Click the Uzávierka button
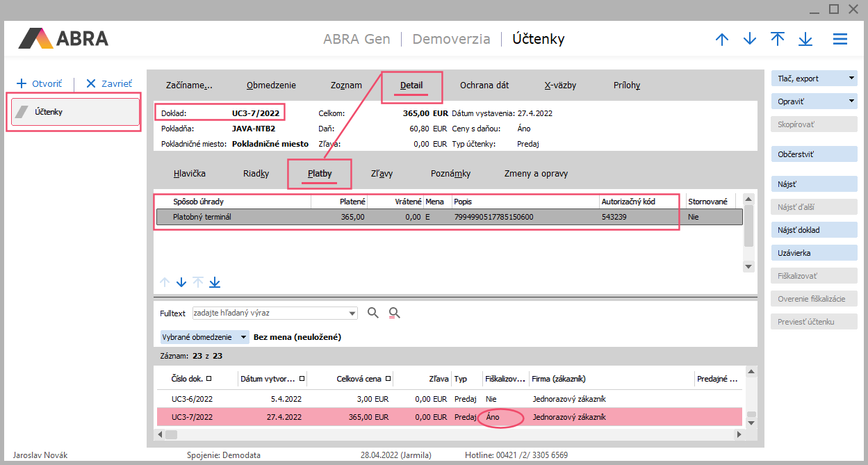Image resolution: width=868 pixels, height=465 pixels. 814,253
